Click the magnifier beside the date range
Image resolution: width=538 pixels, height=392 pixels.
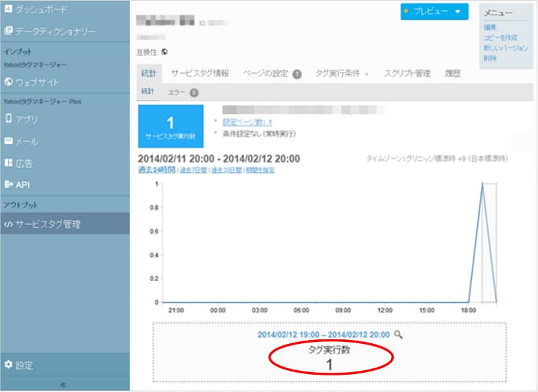[x=398, y=334]
